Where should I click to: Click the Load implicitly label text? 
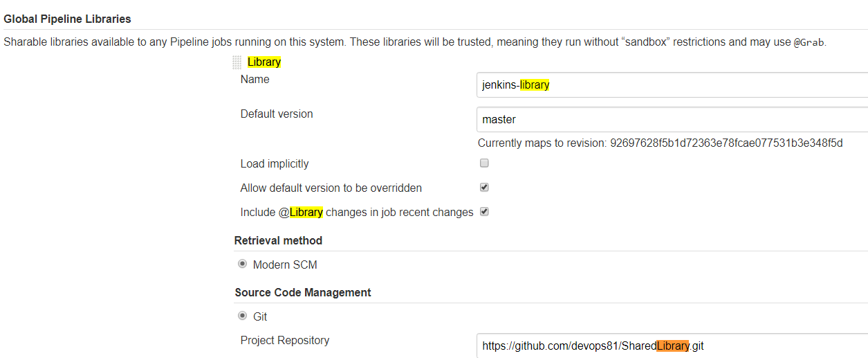pos(275,164)
